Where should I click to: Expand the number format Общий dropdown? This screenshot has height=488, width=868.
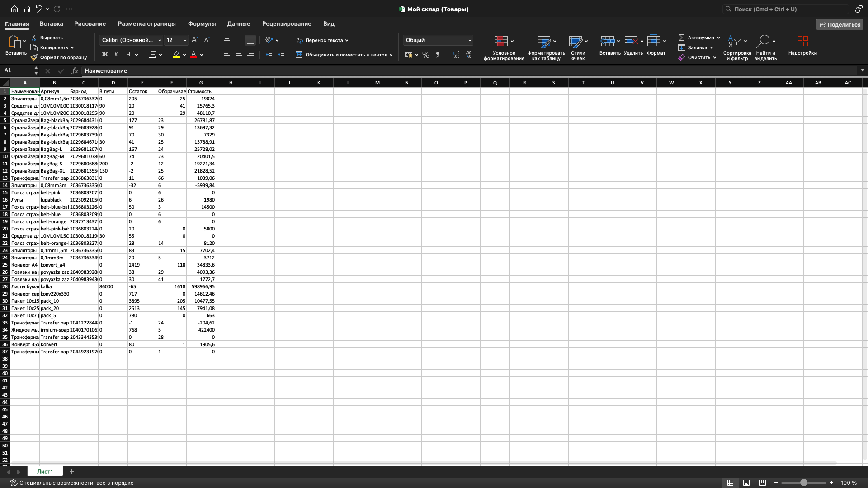tap(470, 40)
